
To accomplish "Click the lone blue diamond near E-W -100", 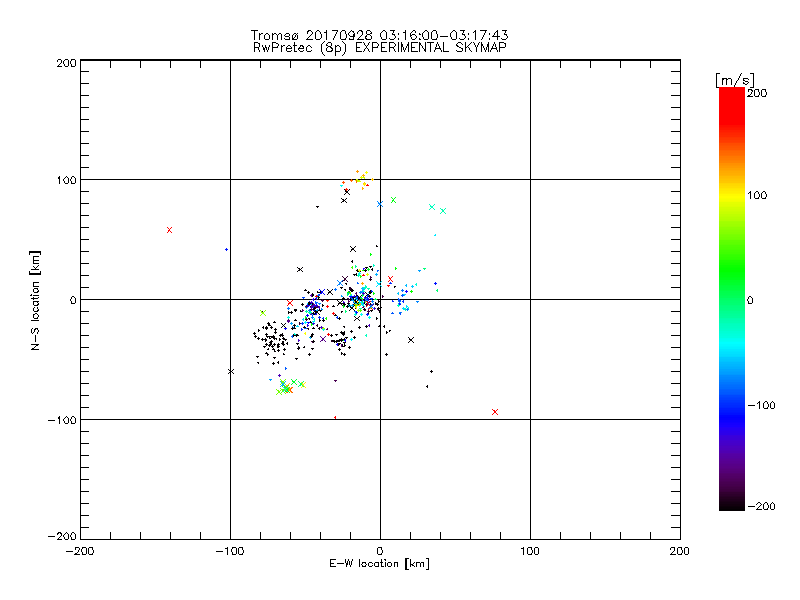I will pos(227,249).
